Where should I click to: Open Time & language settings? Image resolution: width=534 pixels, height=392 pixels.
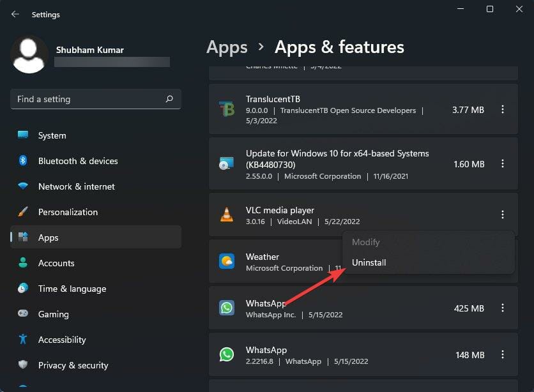pyautogui.click(x=96, y=289)
